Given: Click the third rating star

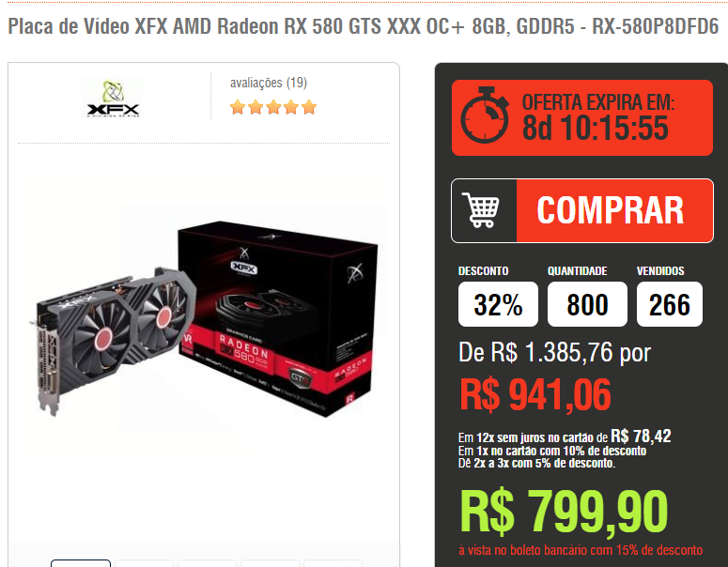Looking at the screenshot, I should 273,107.
